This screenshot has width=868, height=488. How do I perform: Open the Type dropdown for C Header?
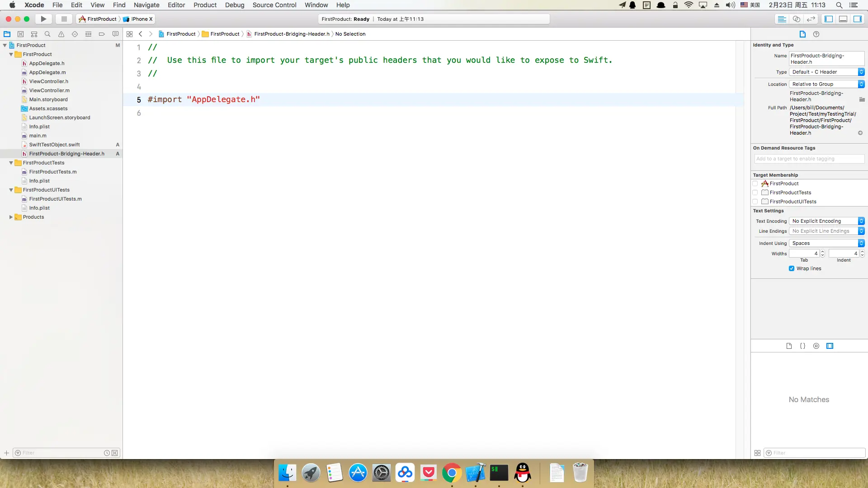827,72
